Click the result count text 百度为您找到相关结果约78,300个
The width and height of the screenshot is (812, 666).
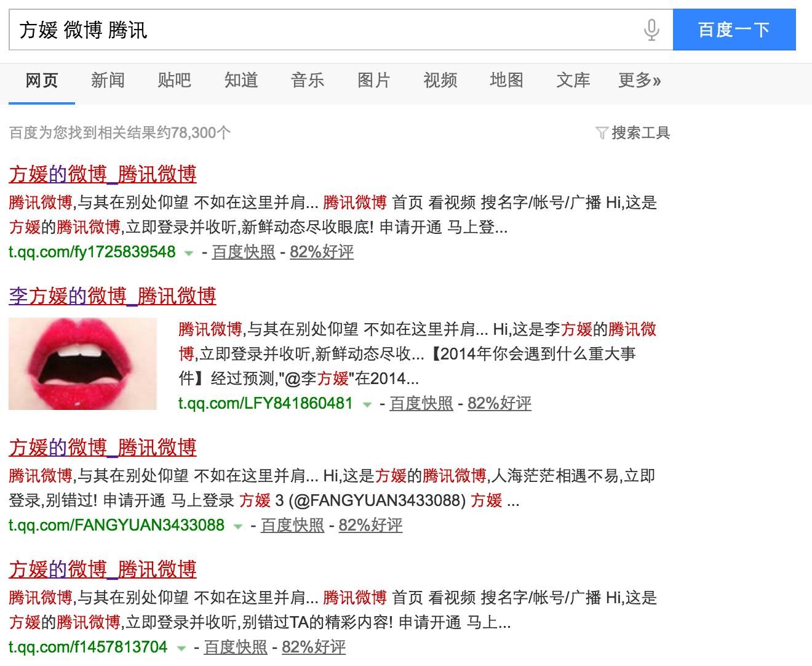point(120,132)
